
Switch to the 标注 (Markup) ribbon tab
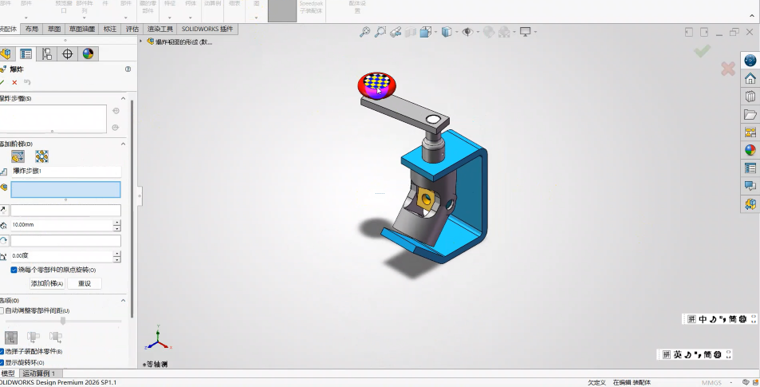coord(110,29)
